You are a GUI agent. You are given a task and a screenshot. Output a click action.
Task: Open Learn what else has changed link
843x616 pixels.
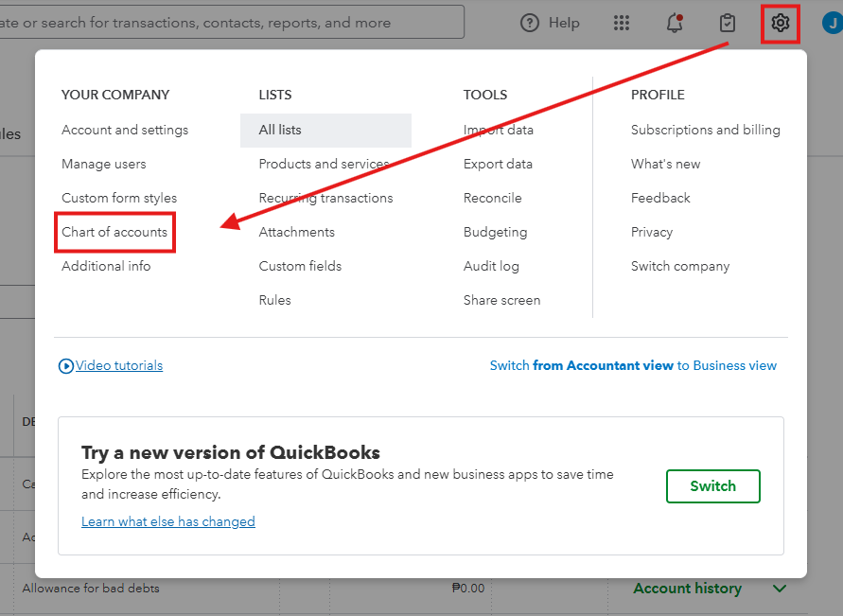[168, 521]
